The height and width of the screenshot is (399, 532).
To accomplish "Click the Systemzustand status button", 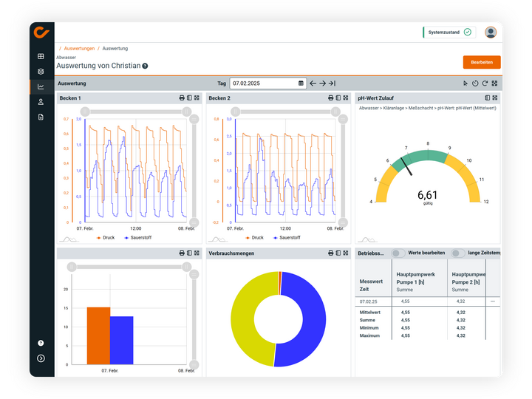I will pos(448,33).
